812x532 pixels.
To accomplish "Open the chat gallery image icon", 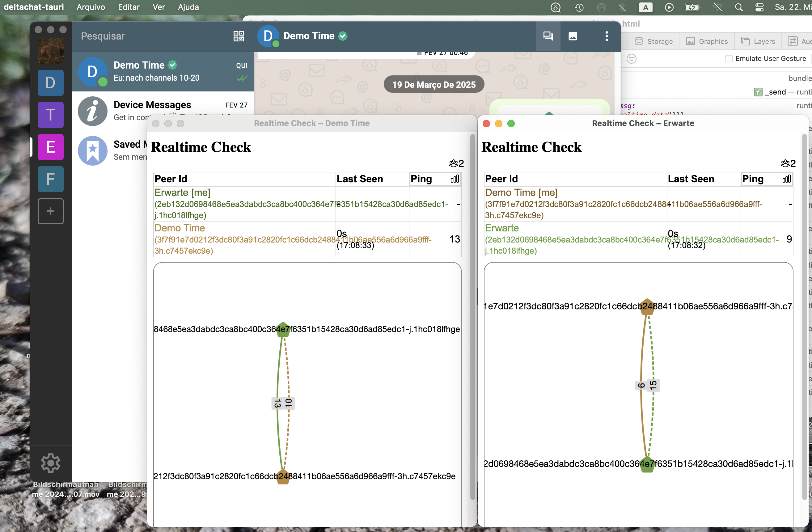I will click(573, 36).
